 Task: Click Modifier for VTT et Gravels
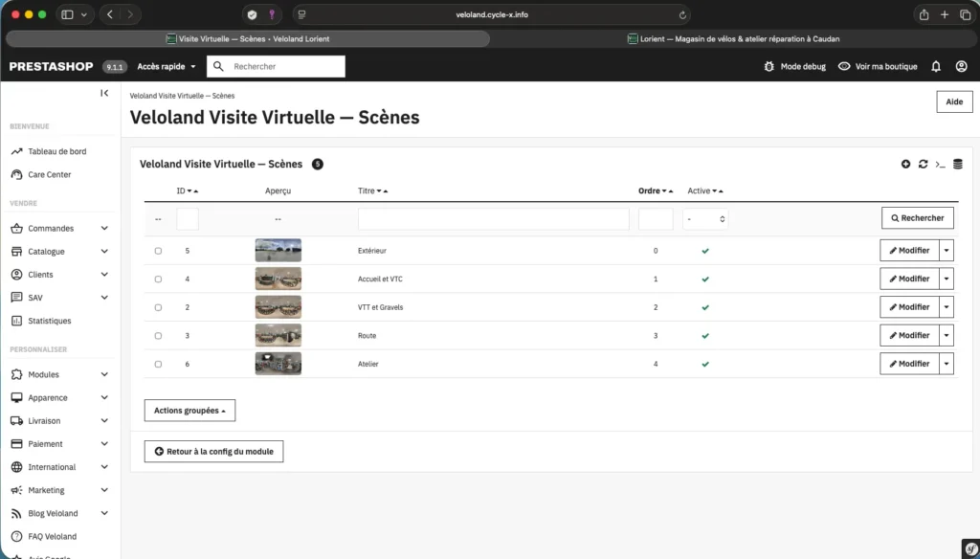(909, 307)
